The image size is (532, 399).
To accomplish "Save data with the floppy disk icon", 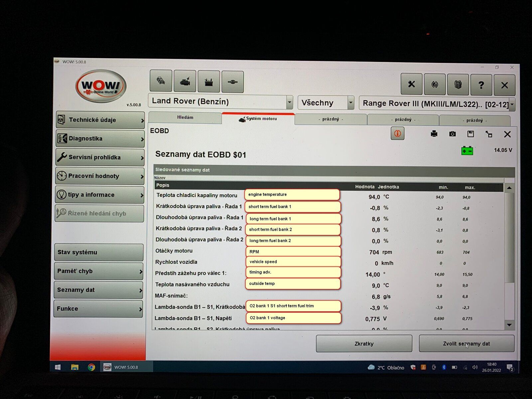I will click(470, 134).
